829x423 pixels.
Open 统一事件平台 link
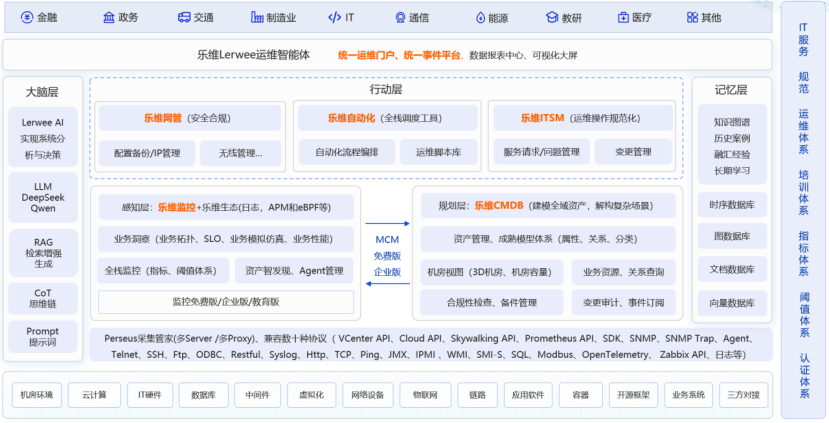(432, 54)
